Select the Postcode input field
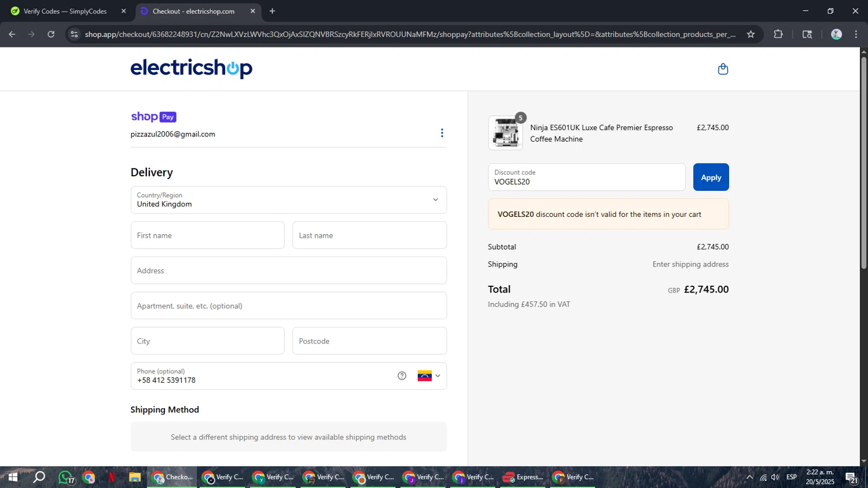 pyautogui.click(x=370, y=341)
